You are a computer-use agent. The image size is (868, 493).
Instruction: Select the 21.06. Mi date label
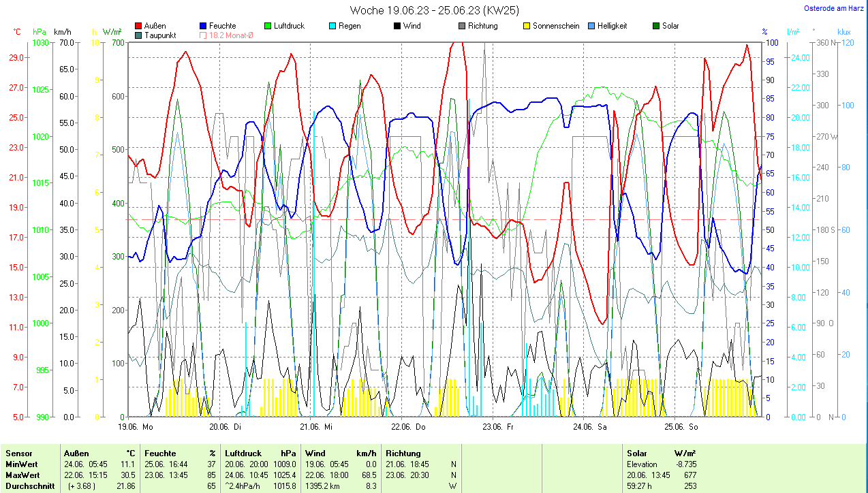(x=316, y=427)
